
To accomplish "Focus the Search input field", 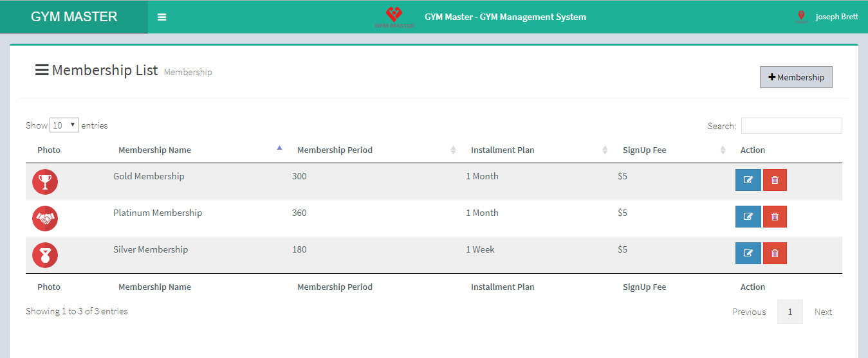I will [x=791, y=126].
